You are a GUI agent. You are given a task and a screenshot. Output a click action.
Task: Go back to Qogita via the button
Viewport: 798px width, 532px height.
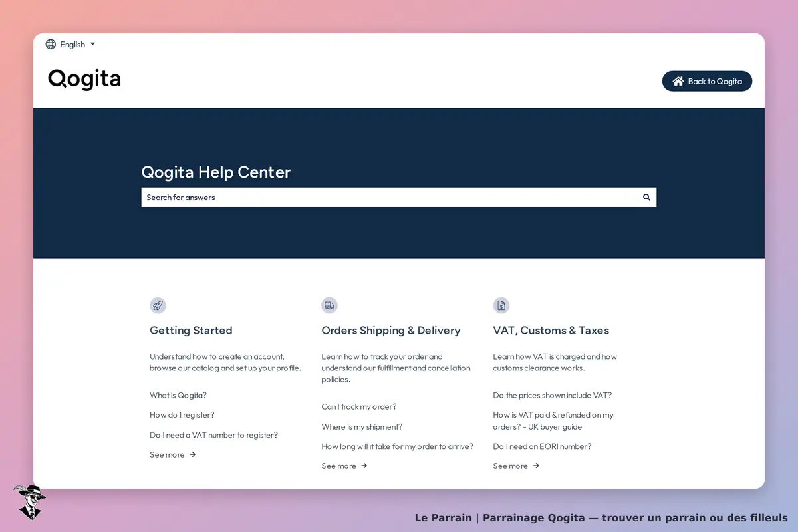point(707,81)
